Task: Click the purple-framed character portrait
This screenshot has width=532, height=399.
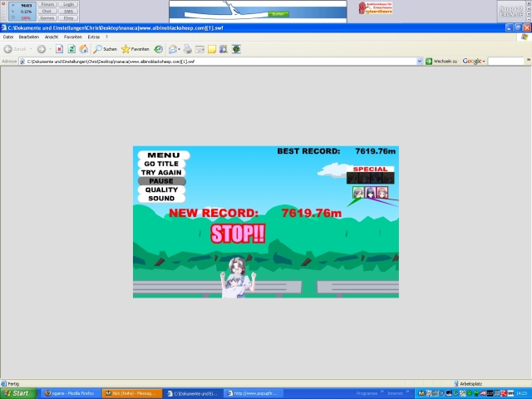Action: point(370,192)
